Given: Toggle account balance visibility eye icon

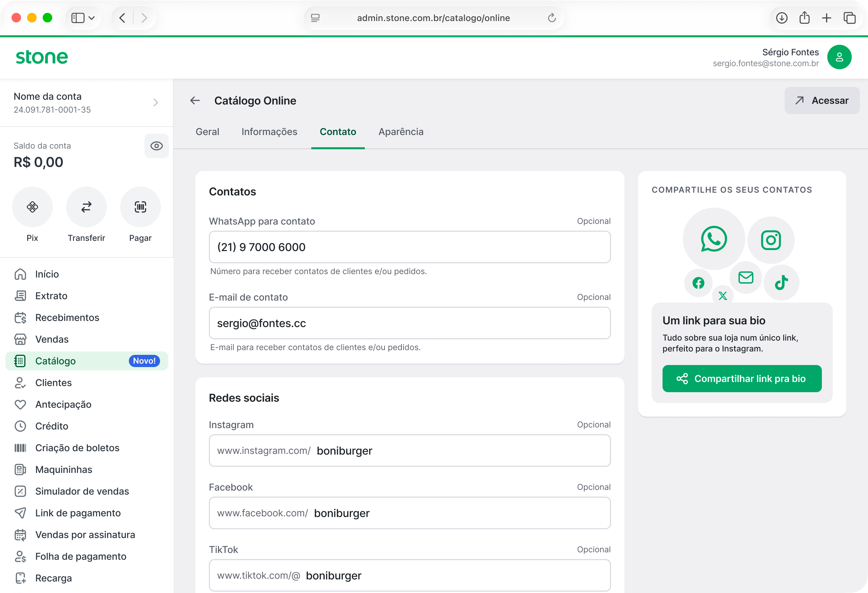Looking at the screenshot, I should (157, 146).
